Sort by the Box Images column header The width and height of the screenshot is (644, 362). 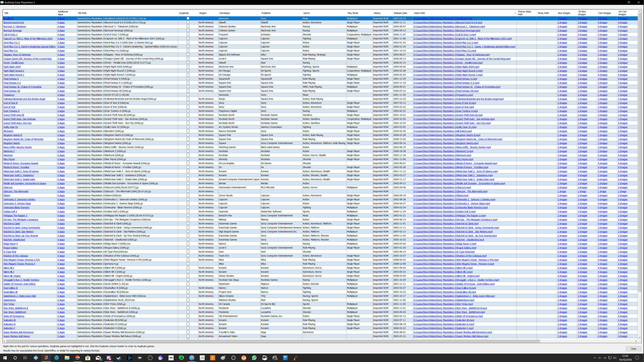(567, 13)
